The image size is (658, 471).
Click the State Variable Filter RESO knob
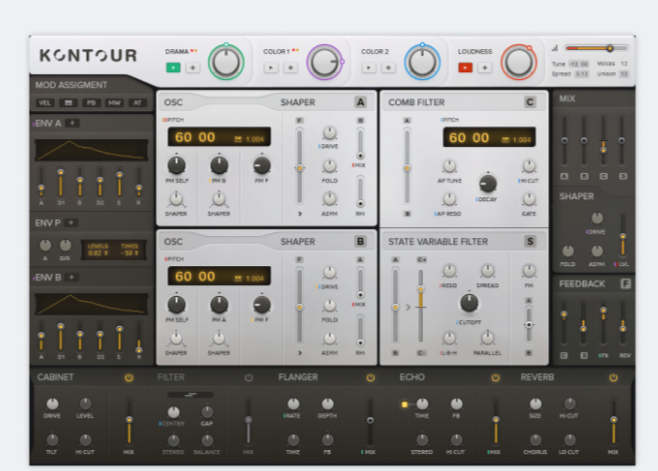coord(449,271)
